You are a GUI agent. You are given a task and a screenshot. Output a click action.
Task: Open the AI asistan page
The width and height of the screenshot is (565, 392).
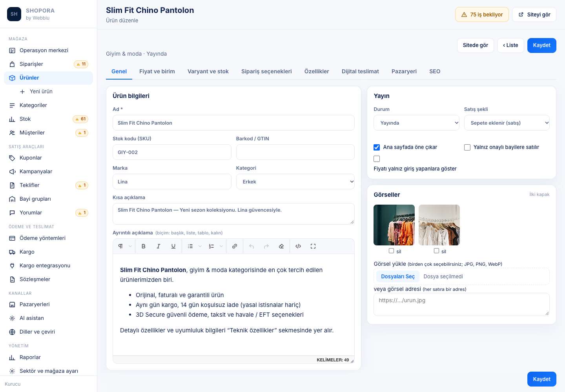49,318
